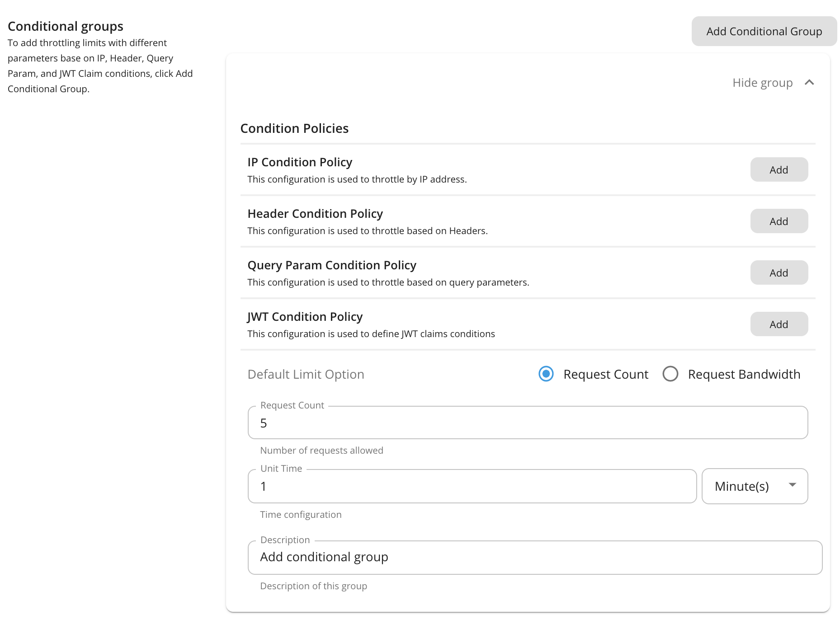Click the Minute(s) dropdown arrow icon
This screenshot has height=629, width=840.
click(792, 485)
